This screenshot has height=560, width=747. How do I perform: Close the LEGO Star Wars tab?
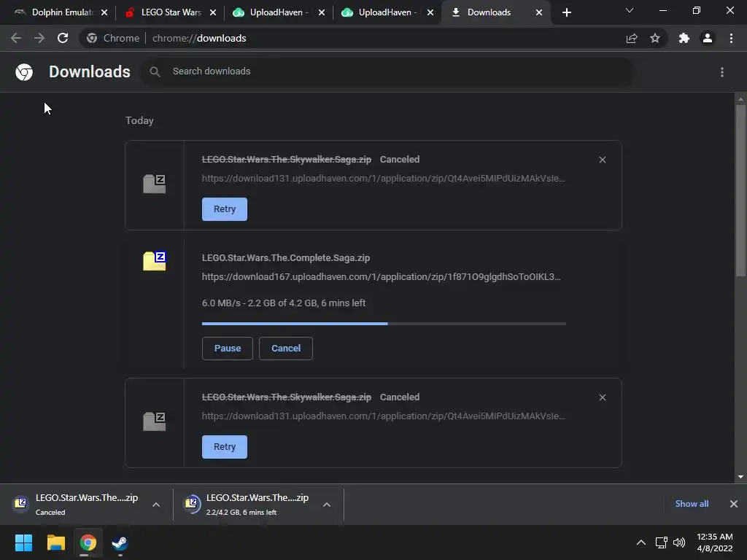[x=213, y=12]
